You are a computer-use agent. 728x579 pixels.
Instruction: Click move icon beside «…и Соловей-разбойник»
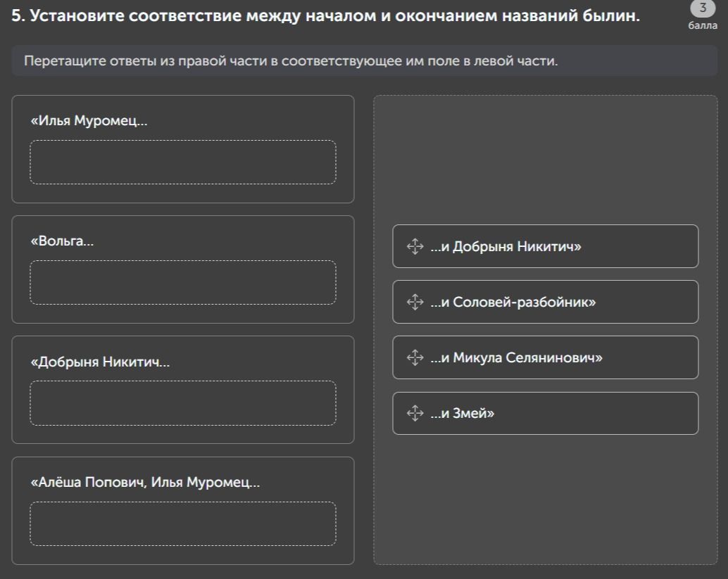(415, 302)
